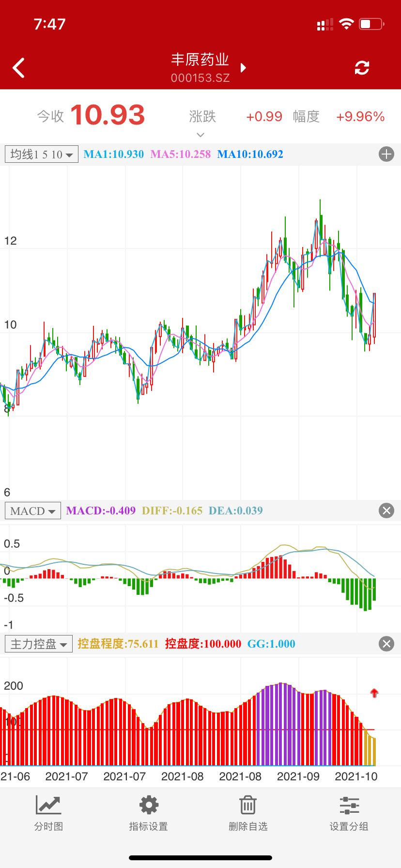
Task: Close the MACD indicator panel
Action: 386,511
